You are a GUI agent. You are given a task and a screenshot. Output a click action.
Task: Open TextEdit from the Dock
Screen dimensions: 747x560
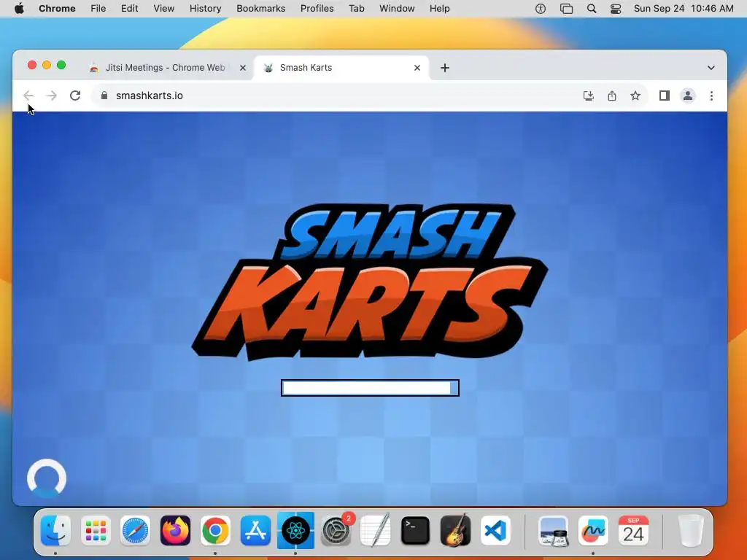pyautogui.click(x=376, y=531)
